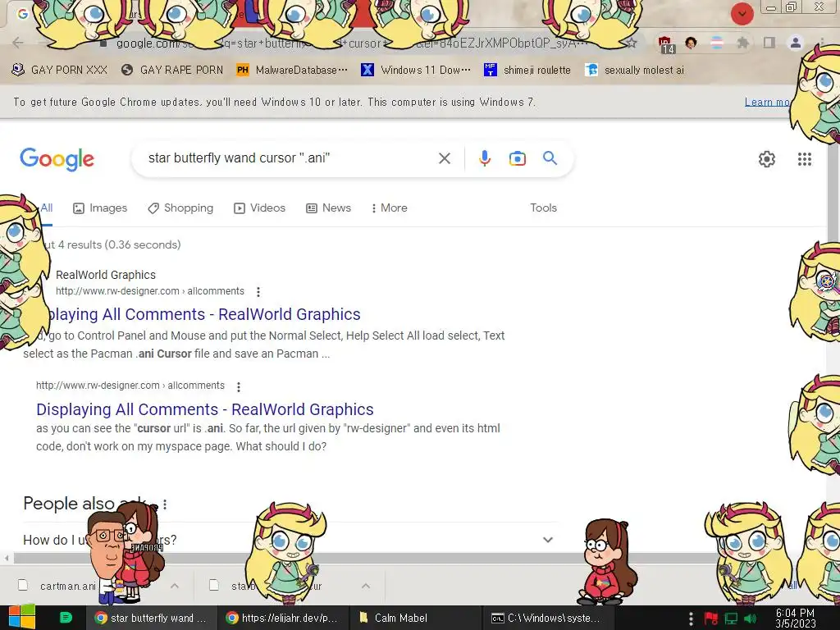
Task: Click the red flag tray icon
Action: 711,619
